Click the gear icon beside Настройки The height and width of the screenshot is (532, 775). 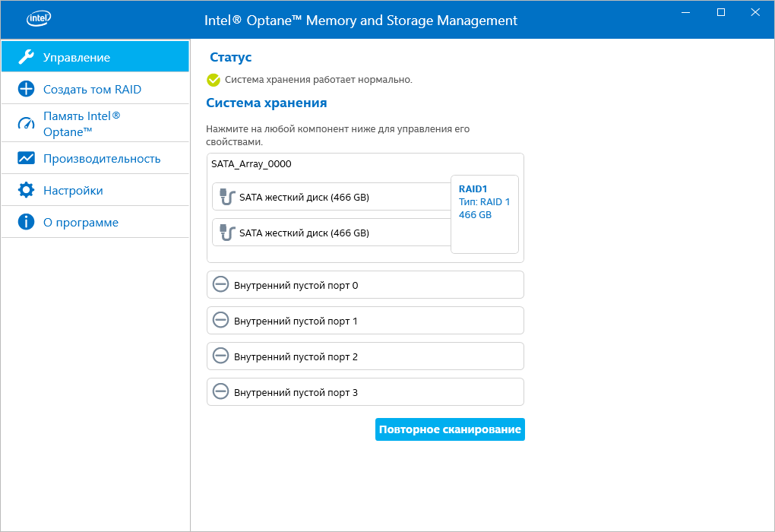26,190
